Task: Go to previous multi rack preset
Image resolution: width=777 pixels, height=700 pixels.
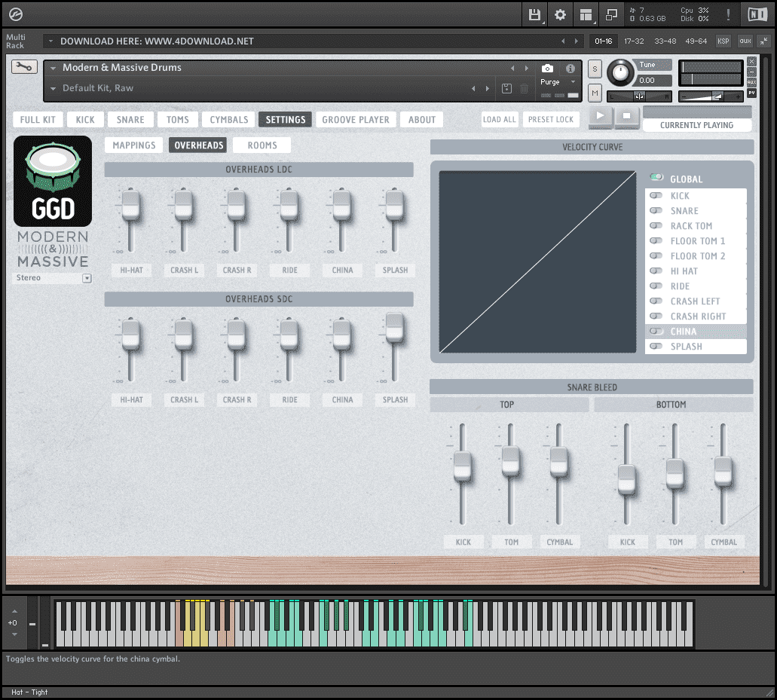Action: [563, 41]
